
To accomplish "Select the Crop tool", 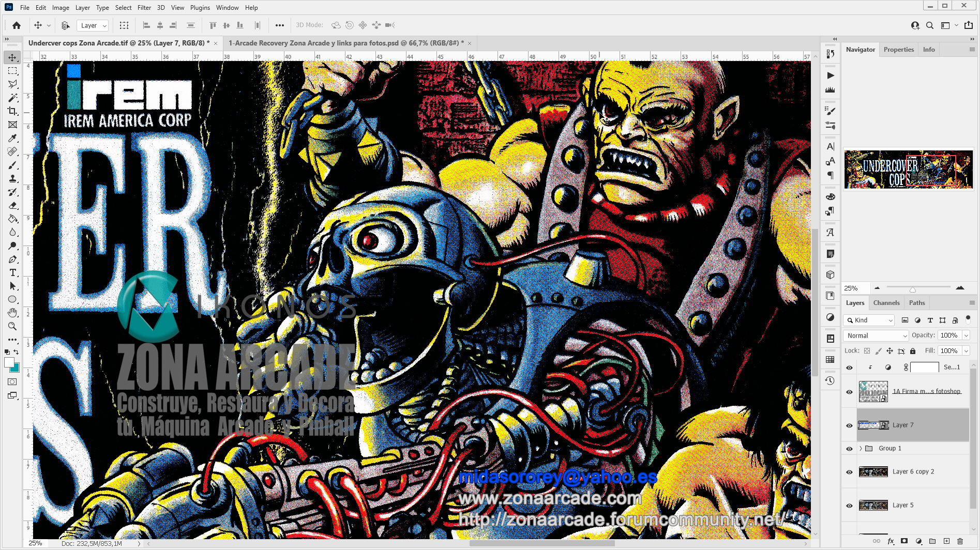I will tap(12, 111).
